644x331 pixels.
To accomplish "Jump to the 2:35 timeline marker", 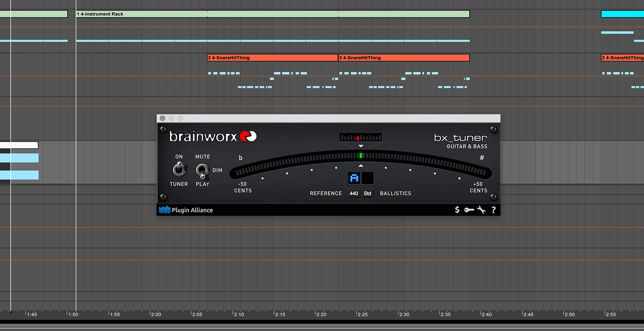I will pos(445,315).
